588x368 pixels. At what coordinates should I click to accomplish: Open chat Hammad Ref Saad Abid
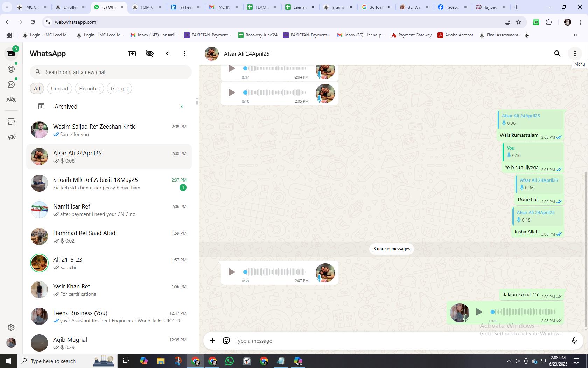(109, 237)
